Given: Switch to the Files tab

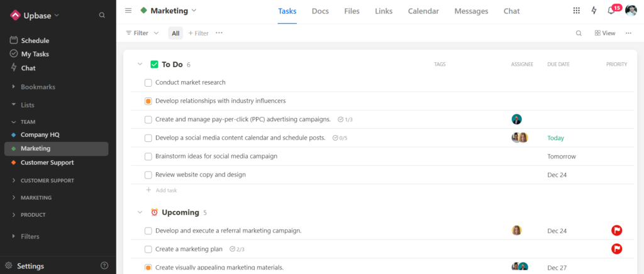Looking at the screenshot, I should pyautogui.click(x=352, y=11).
